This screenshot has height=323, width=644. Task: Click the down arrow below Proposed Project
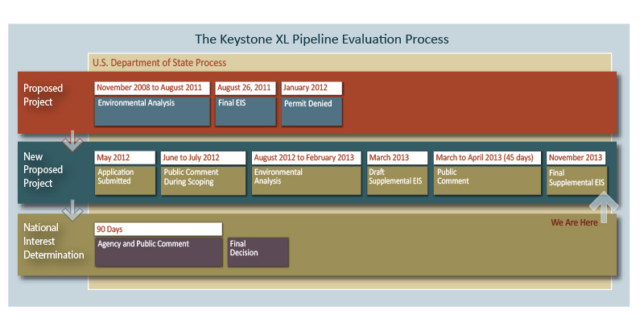pos(72,141)
